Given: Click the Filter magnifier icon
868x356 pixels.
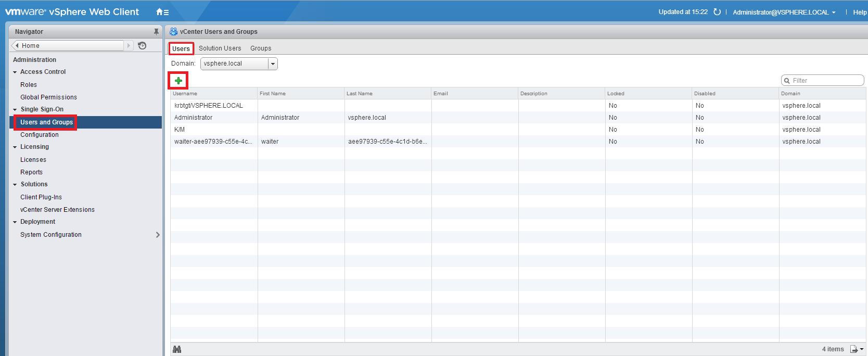Looking at the screenshot, I should click(787, 81).
